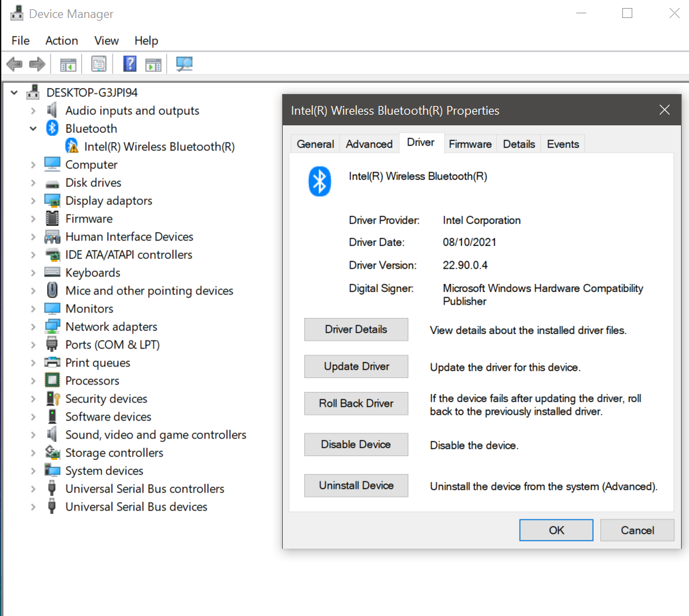Expand the Disk drives node
This screenshot has height=616, width=689.
pyautogui.click(x=33, y=183)
